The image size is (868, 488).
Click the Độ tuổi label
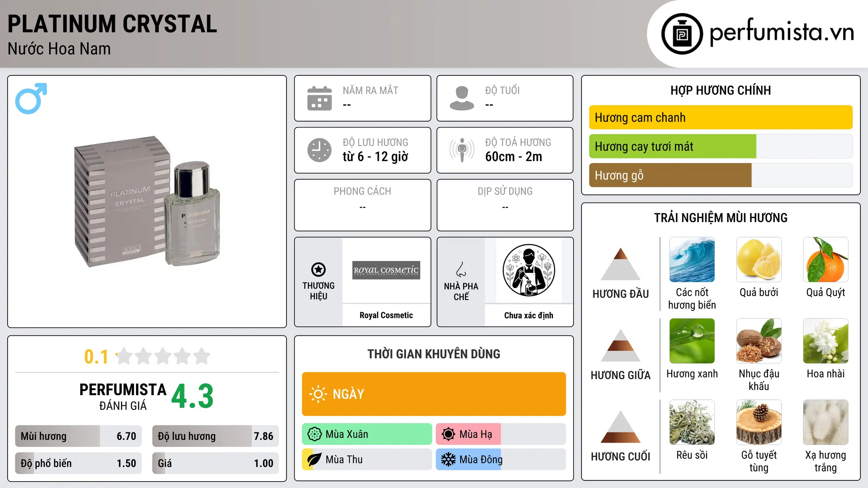(x=502, y=90)
